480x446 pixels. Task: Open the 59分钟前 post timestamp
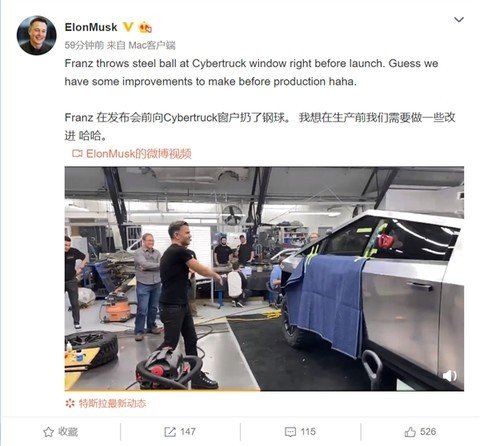click(x=84, y=45)
